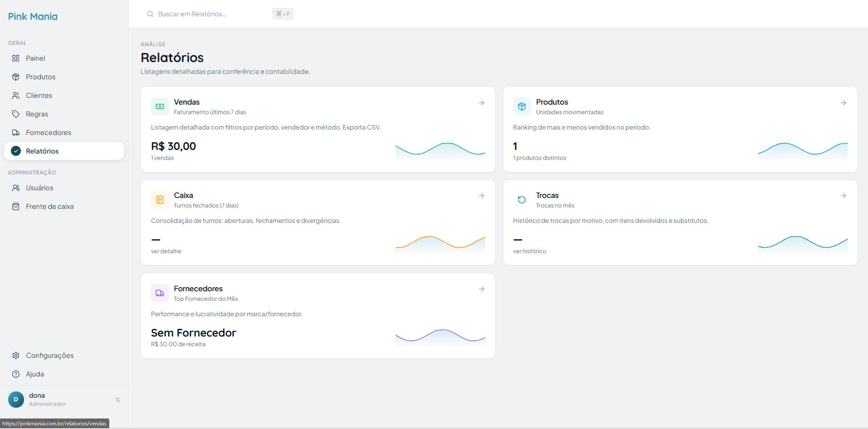Click 'R$ 30,00' value on Vendas card

[x=174, y=146]
